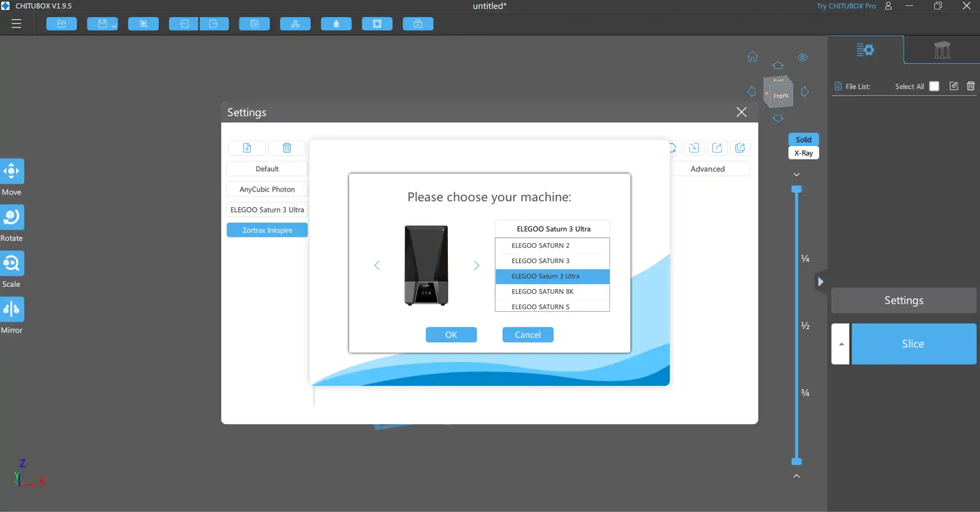This screenshot has height=512, width=980.
Task: Rotate view left with arrow beside cube
Action: click(752, 91)
